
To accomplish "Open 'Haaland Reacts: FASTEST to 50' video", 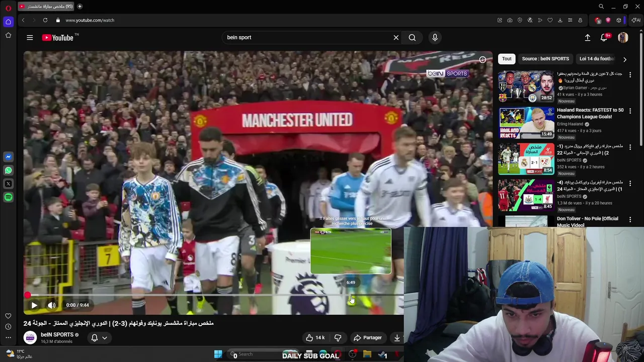I will coord(590,113).
